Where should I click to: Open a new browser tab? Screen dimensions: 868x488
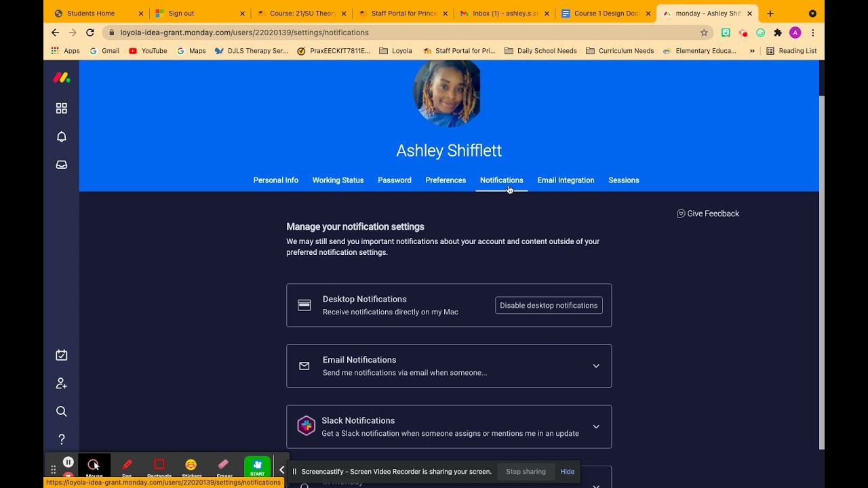click(770, 14)
